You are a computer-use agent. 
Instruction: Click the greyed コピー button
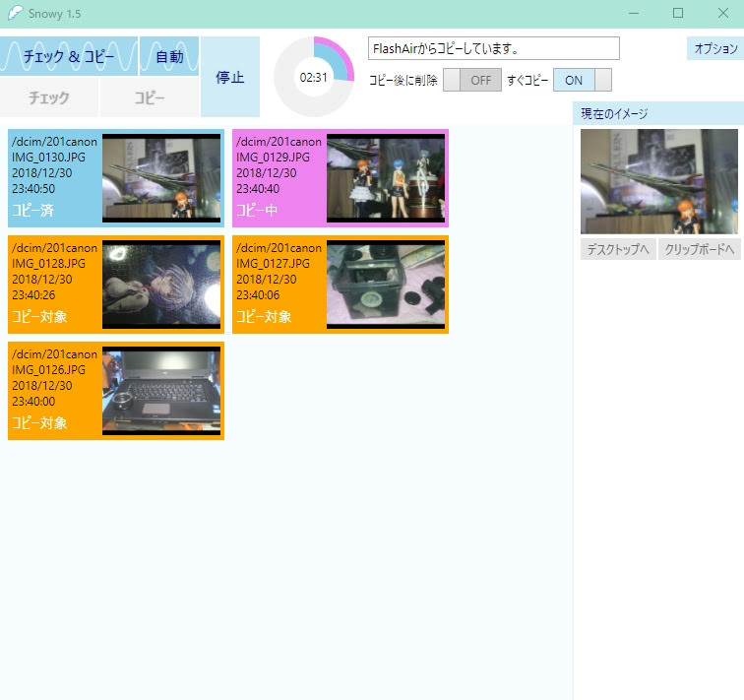click(150, 98)
